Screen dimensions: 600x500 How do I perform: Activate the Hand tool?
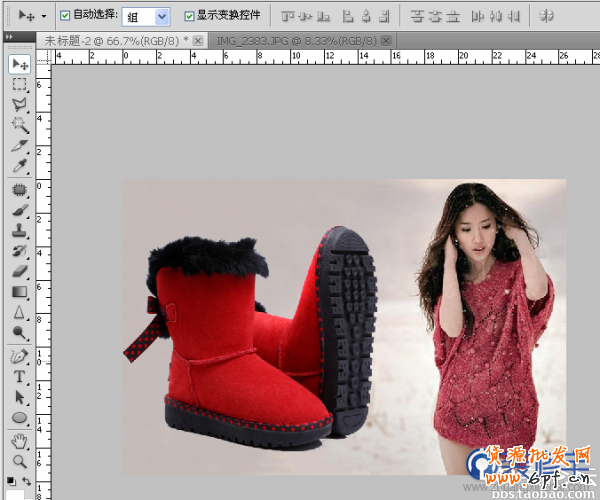coord(19,441)
